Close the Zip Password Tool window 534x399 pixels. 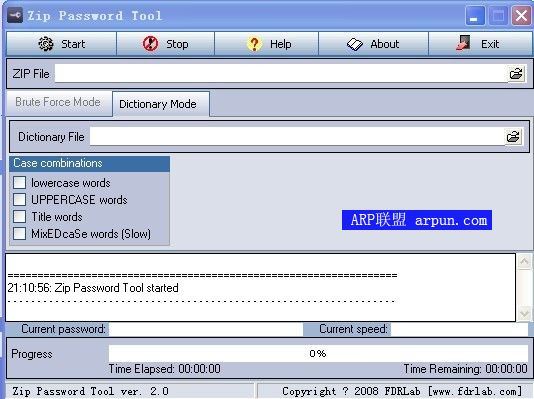pos(521,16)
